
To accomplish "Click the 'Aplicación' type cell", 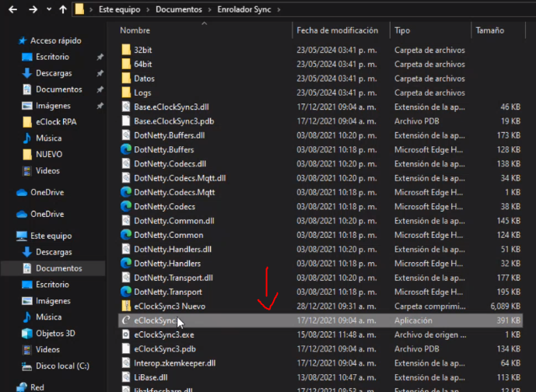I will click(413, 320).
